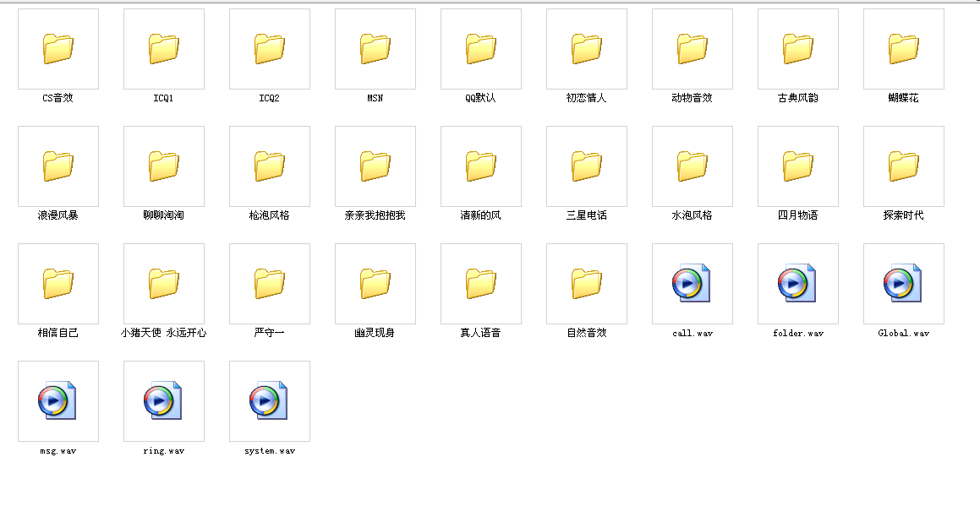Select the 古典风韵 folder

797,49
